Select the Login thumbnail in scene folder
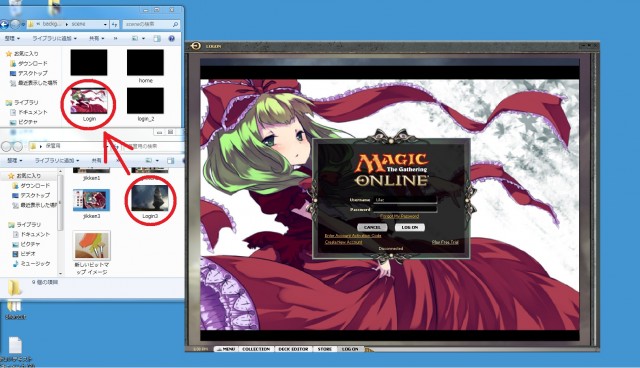Viewport: 640px width, 368px height. click(x=89, y=105)
